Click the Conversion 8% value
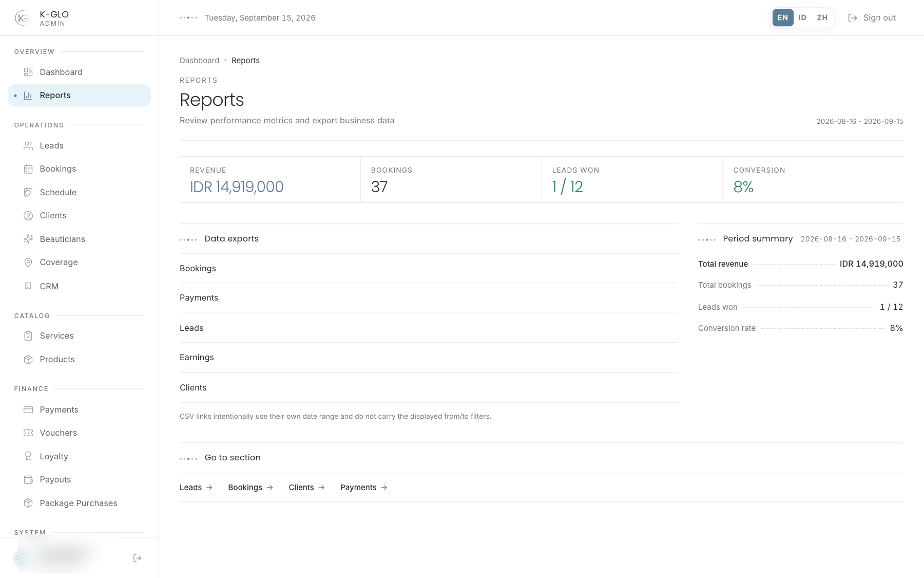 tap(743, 187)
